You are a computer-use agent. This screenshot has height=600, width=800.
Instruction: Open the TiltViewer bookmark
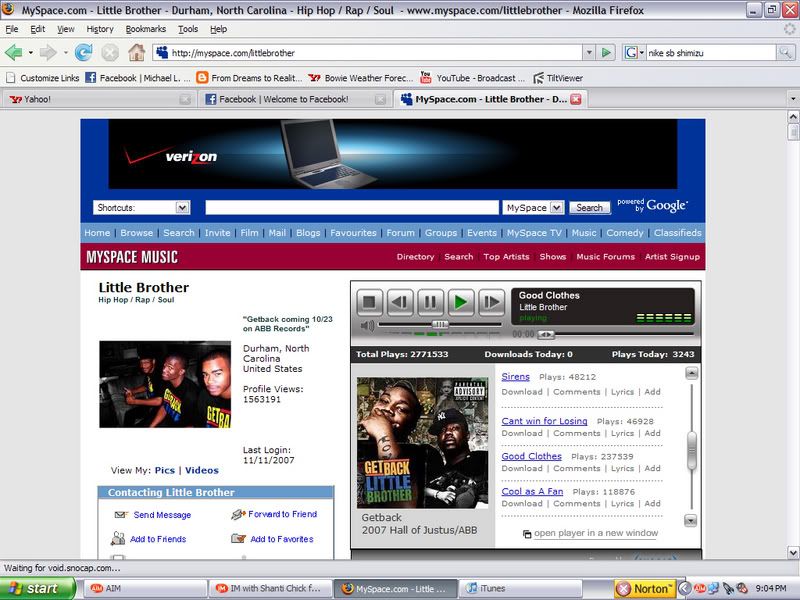point(558,78)
